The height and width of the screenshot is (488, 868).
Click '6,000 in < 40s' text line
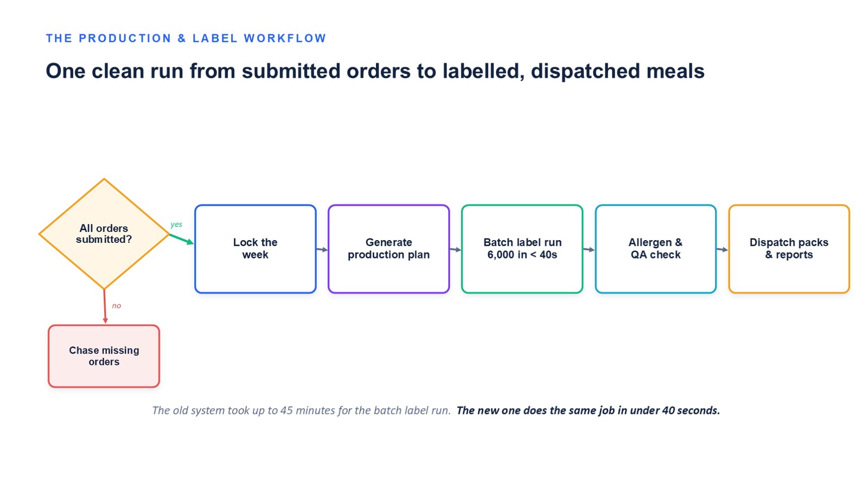tap(522, 255)
